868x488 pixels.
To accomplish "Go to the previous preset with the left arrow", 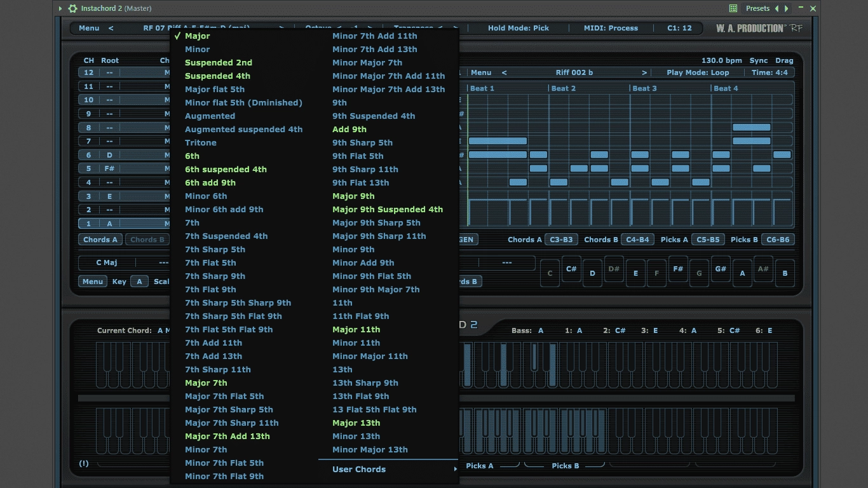I will coord(776,8).
